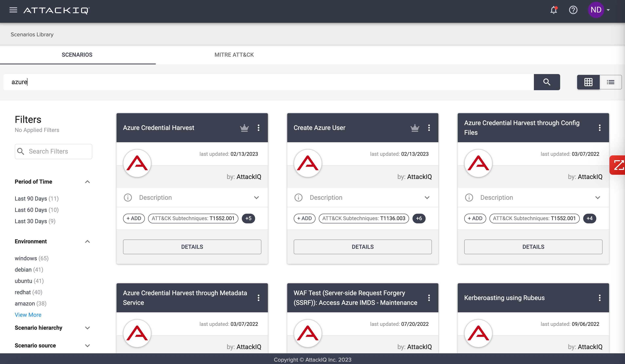The image size is (625, 364).
Task: Switch to grid view layout
Action: point(588,82)
